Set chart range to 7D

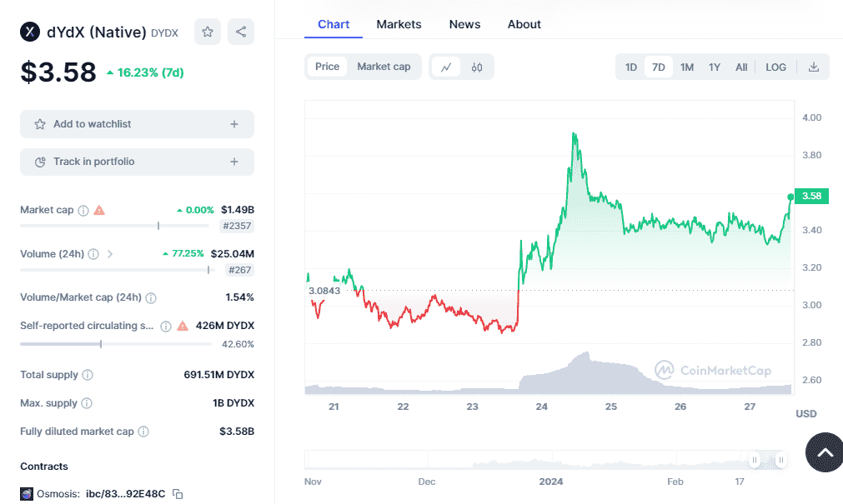(659, 67)
